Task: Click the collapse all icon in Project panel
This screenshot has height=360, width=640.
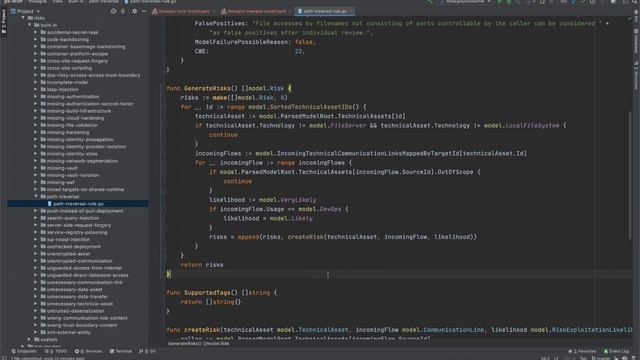Action: tap(123, 11)
